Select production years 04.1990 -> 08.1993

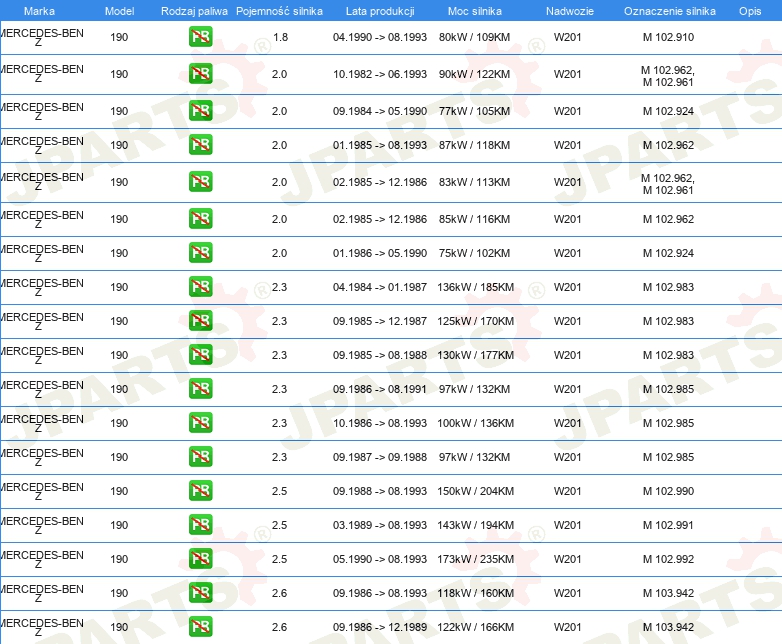click(380, 37)
